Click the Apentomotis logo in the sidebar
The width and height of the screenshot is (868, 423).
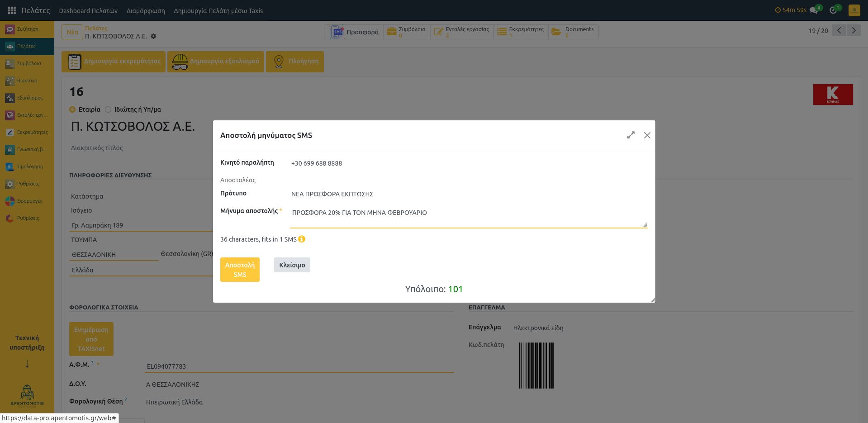[x=27, y=396]
